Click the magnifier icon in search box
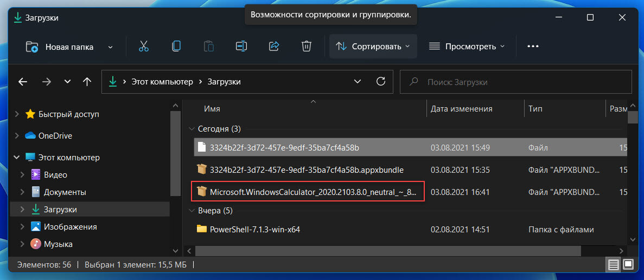The height and width of the screenshot is (280, 644). (415, 82)
